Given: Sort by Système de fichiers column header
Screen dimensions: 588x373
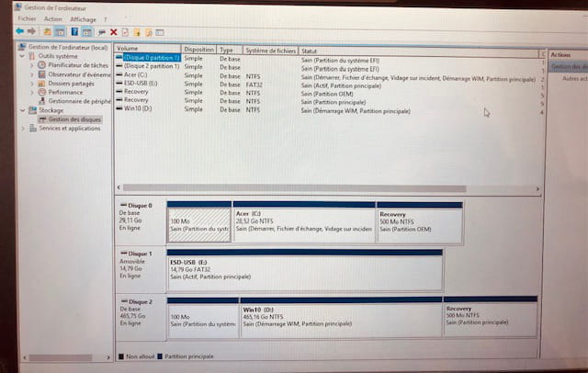Looking at the screenshot, I should click(x=270, y=51).
